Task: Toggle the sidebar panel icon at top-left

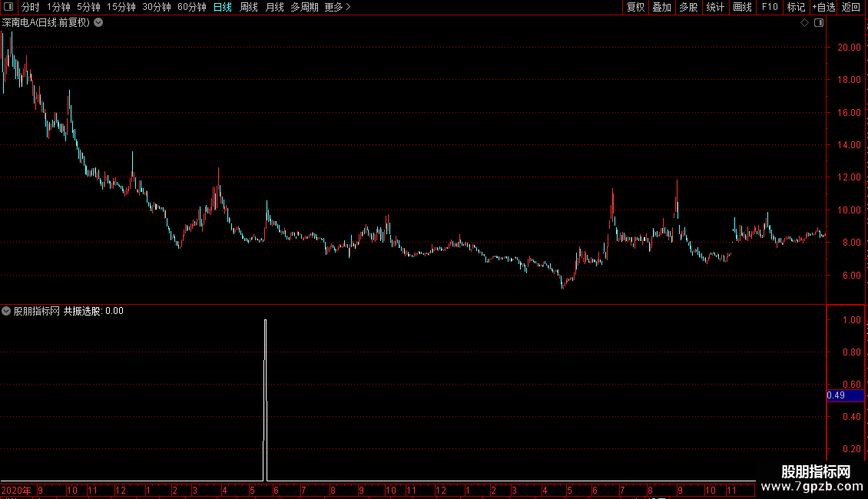Action: (8, 7)
